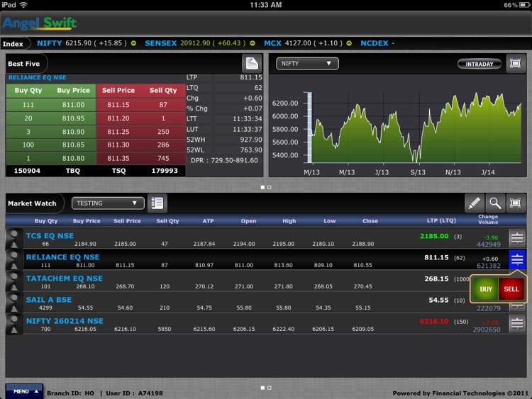
Task: Open the TCS EQ NSE row menu icon
Action: click(x=517, y=238)
